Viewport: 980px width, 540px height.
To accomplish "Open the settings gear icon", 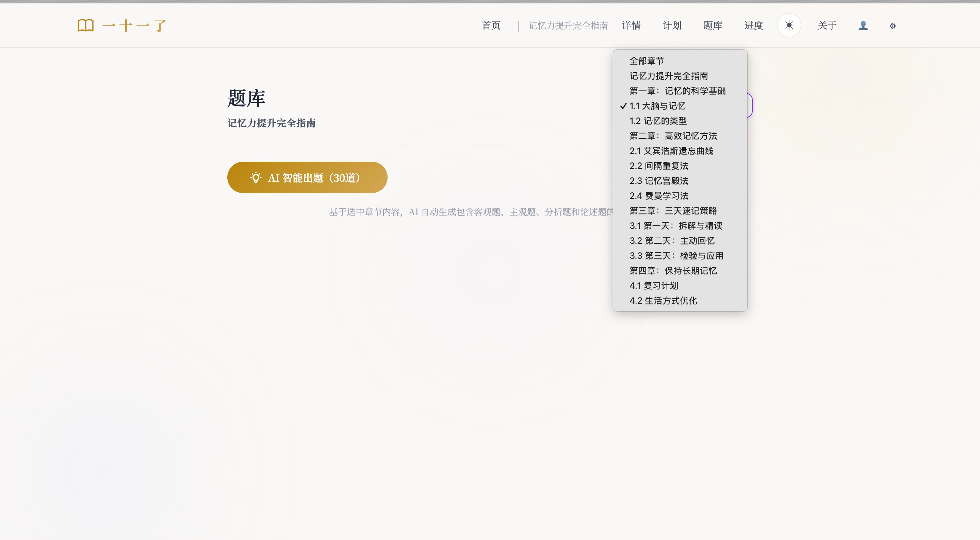I will pos(893,26).
